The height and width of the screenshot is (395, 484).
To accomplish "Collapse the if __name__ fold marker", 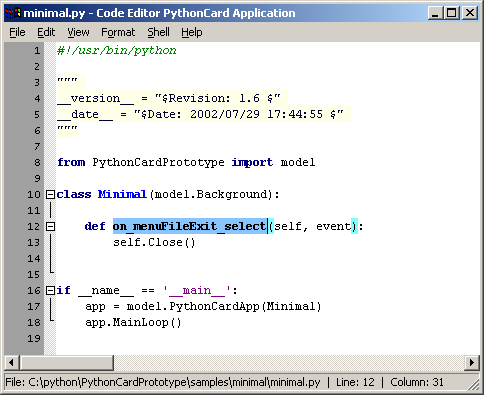I will (x=50, y=290).
